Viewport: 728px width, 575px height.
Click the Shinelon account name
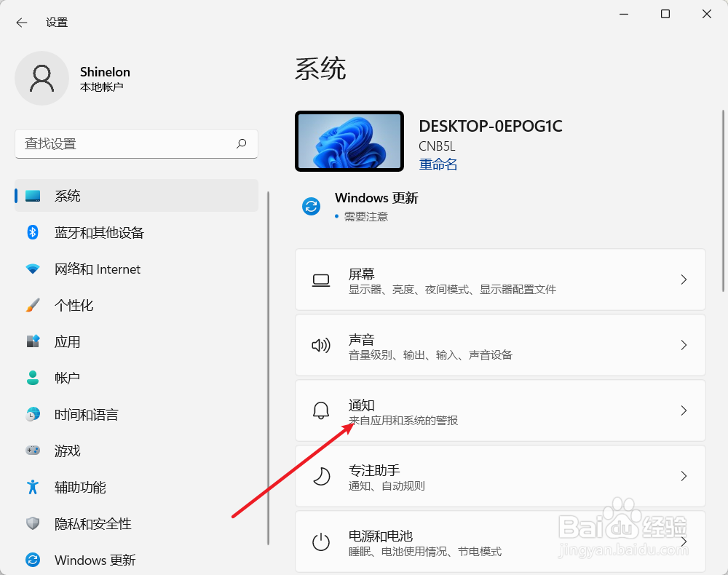point(105,72)
